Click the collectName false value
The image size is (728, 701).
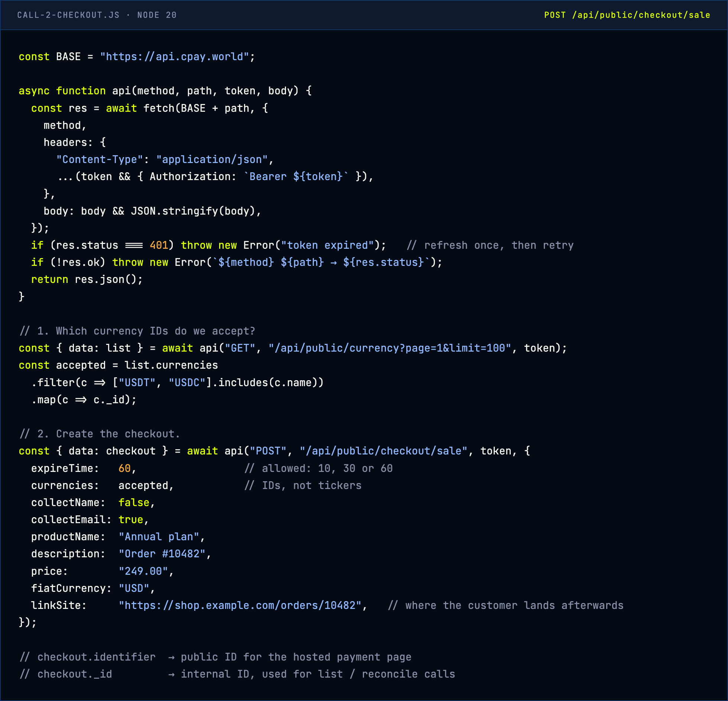(134, 502)
